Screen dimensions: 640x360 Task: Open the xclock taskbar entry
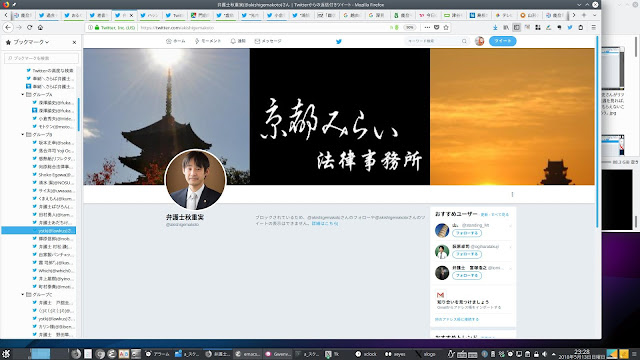click(x=367, y=354)
